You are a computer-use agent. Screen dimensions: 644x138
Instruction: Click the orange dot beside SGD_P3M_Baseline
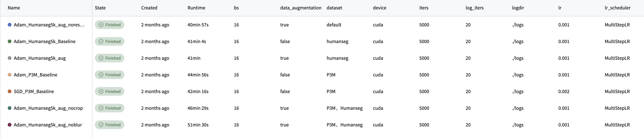[9, 91]
